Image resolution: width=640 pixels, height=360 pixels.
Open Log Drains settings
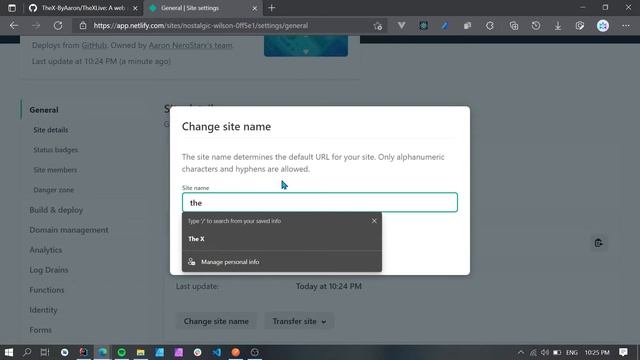coord(49,270)
